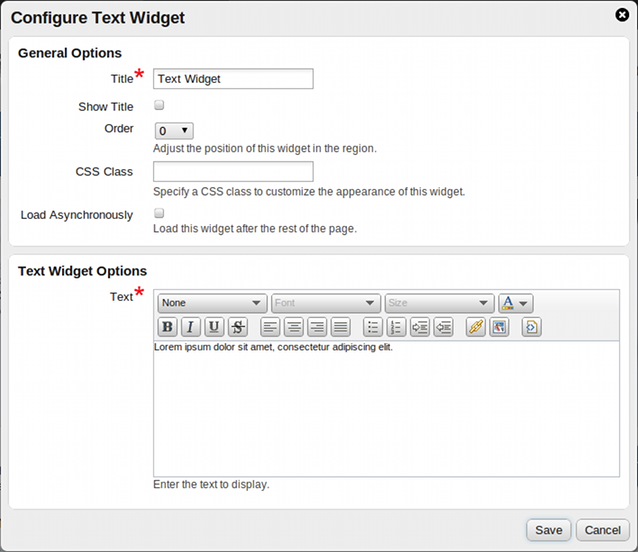
Task: Check the Load Asynchronously checkbox
Action: pos(159,213)
